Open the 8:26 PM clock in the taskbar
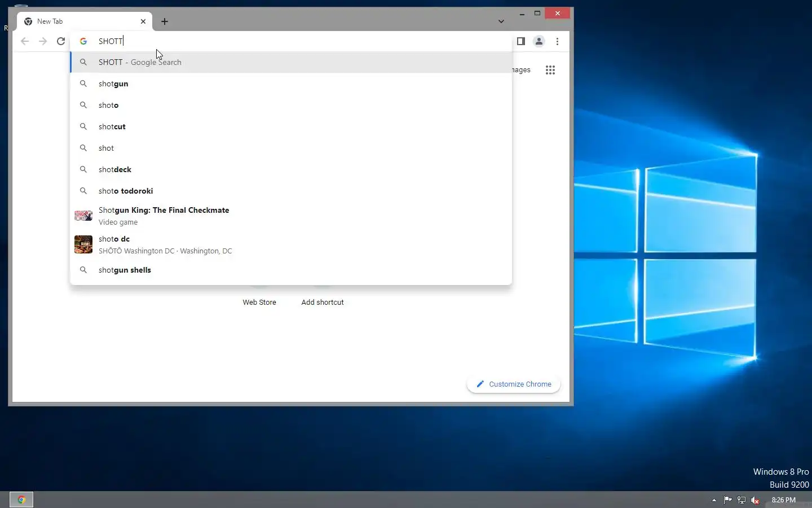Image resolution: width=812 pixels, height=508 pixels. pos(783,500)
